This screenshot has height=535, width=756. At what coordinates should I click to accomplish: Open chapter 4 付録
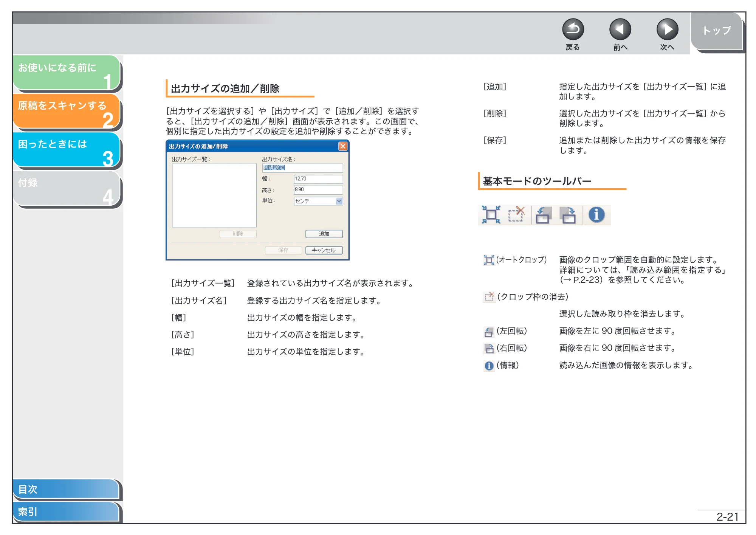click(x=67, y=188)
